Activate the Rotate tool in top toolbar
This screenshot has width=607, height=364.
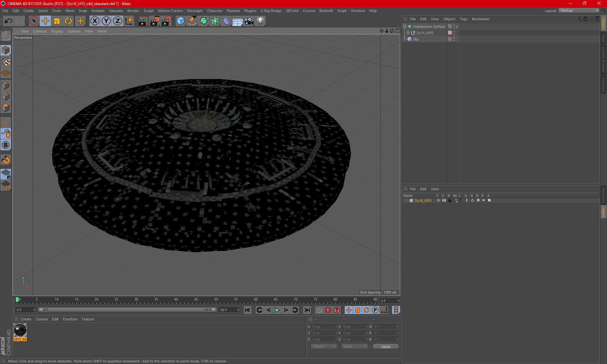[x=68, y=21]
